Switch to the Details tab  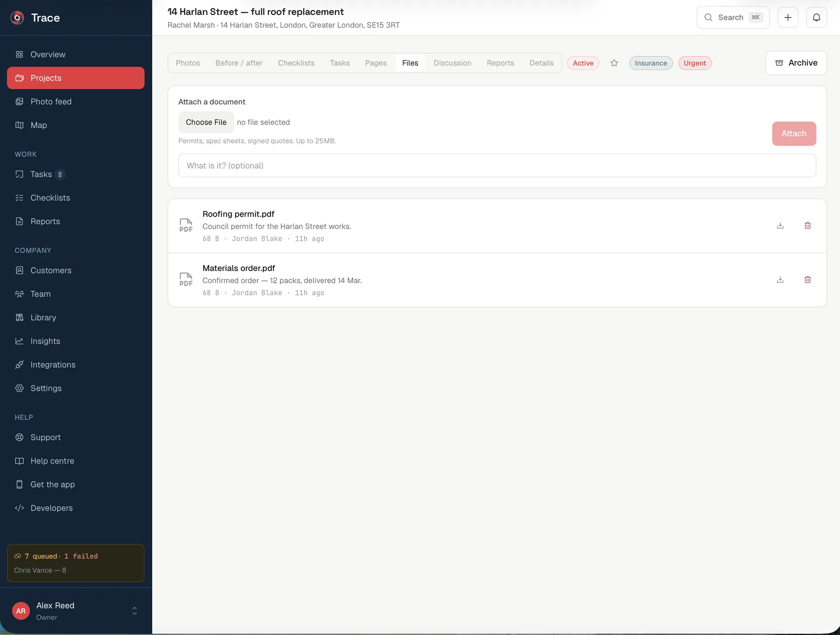click(x=541, y=63)
